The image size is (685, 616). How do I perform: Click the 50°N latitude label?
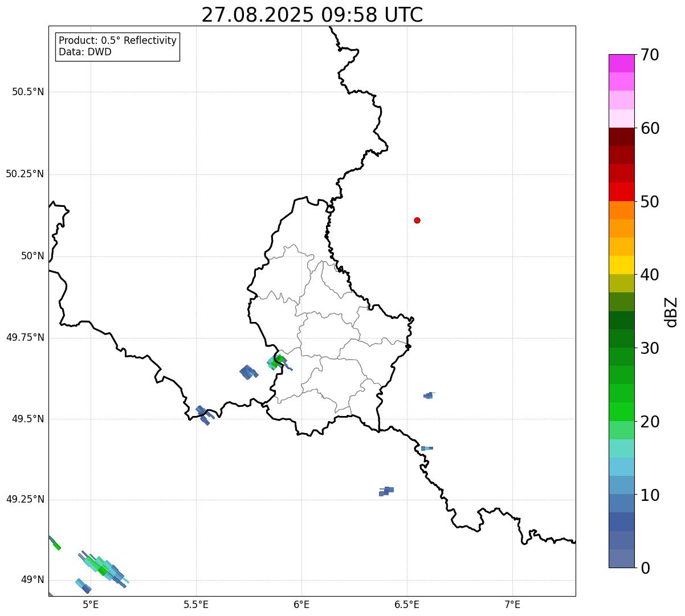click(x=32, y=256)
